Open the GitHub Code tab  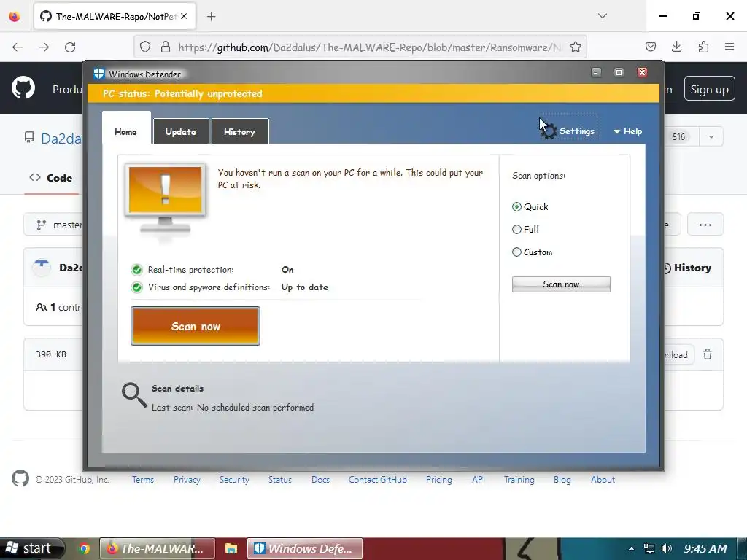click(x=51, y=178)
